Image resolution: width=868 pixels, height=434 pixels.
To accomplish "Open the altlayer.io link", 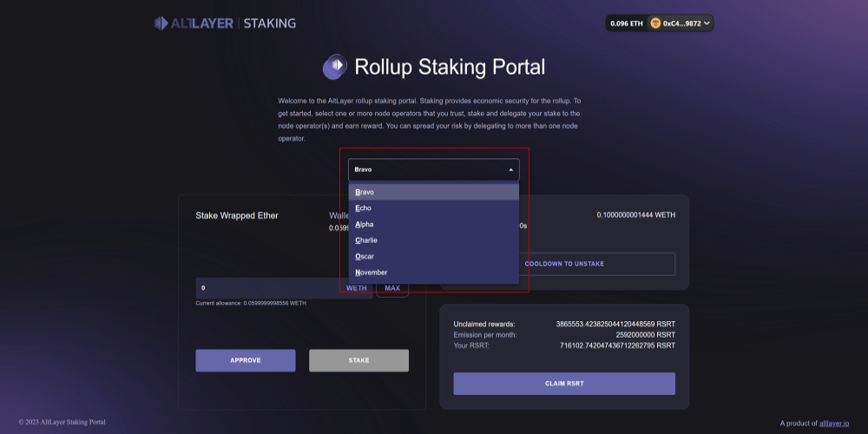I will pyautogui.click(x=834, y=423).
